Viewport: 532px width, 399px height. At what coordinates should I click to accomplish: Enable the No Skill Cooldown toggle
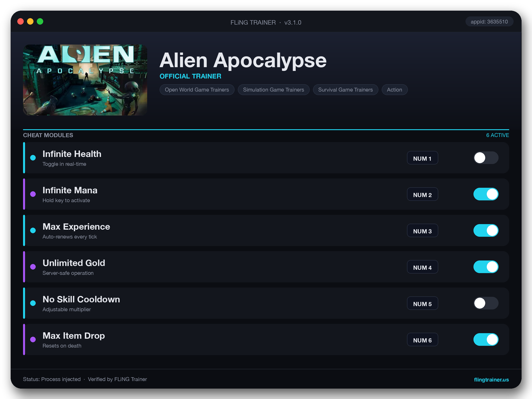[x=486, y=303]
